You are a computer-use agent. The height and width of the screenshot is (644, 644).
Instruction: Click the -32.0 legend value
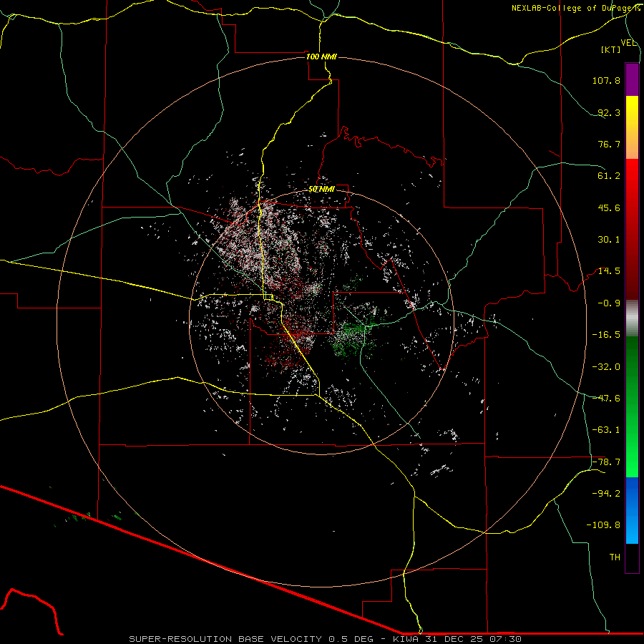[606, 367]
